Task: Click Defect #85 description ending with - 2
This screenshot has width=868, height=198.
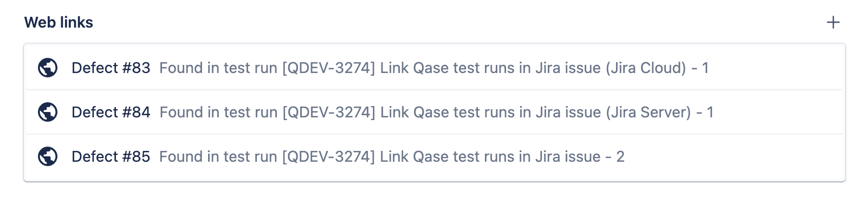Action: click(x=392, y=156)
